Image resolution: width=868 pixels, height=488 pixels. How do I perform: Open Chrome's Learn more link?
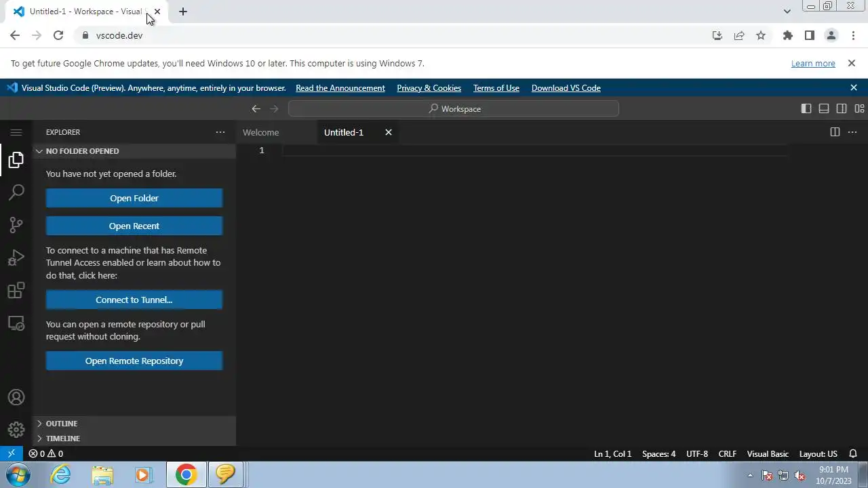[813, 63]
